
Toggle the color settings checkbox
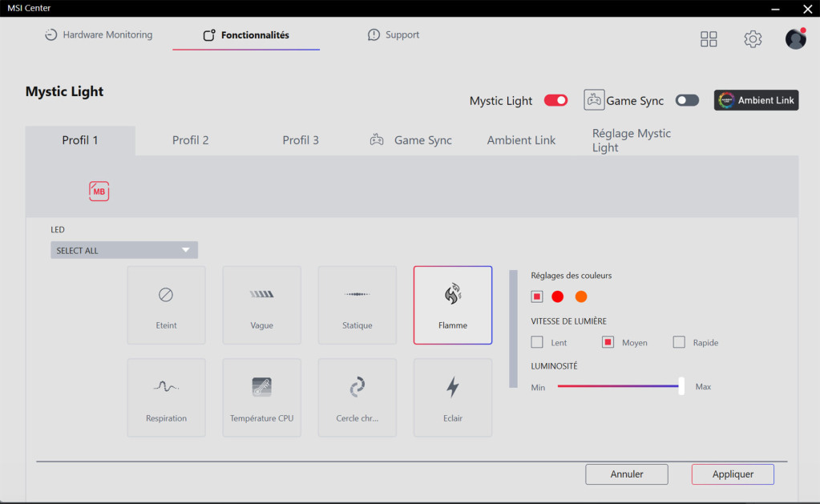[537, 297]
